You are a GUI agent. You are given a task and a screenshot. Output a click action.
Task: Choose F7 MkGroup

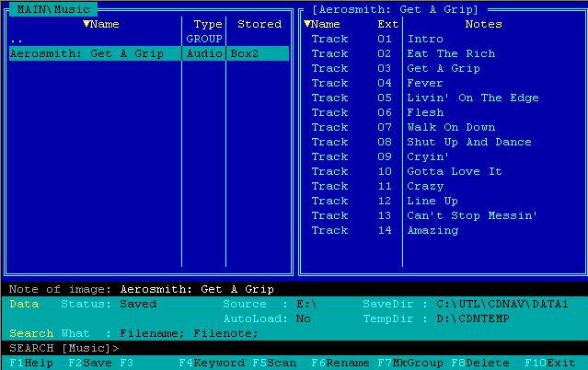[410, 363]
